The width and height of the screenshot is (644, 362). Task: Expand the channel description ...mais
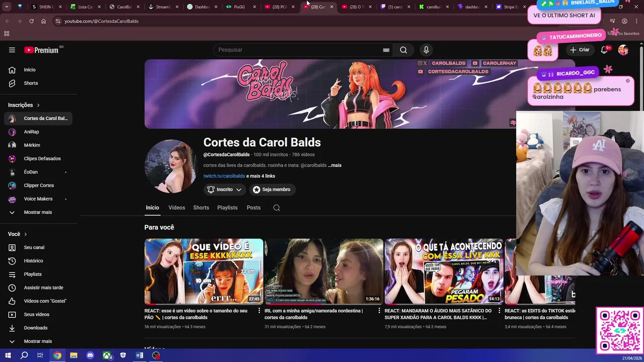click(x=335, y=165)
